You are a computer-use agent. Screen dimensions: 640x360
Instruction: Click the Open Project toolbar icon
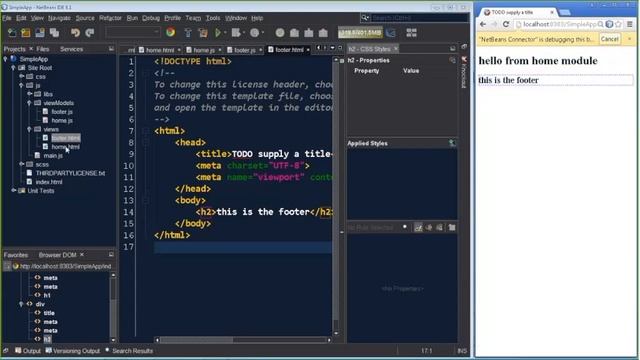40,33
